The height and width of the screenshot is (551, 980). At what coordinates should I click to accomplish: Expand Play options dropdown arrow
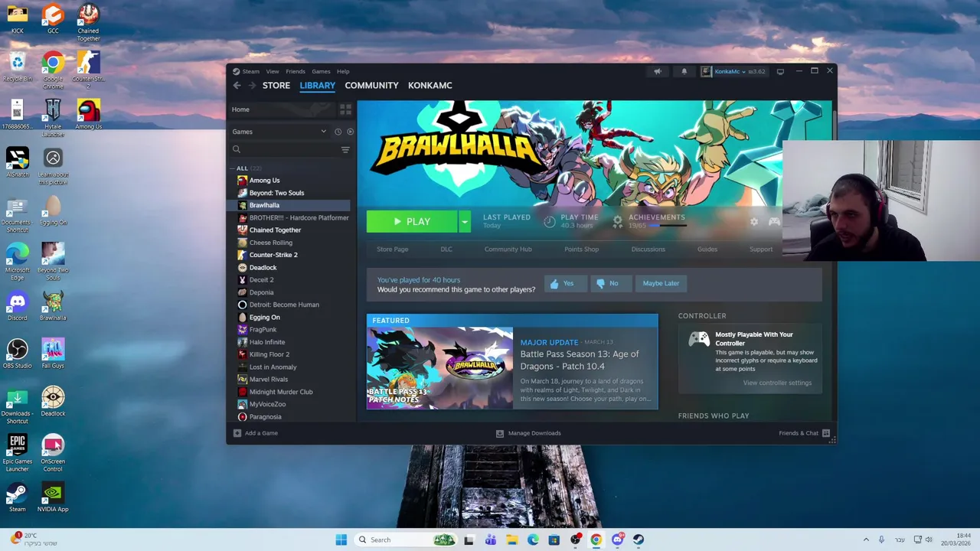click(464, 222)
